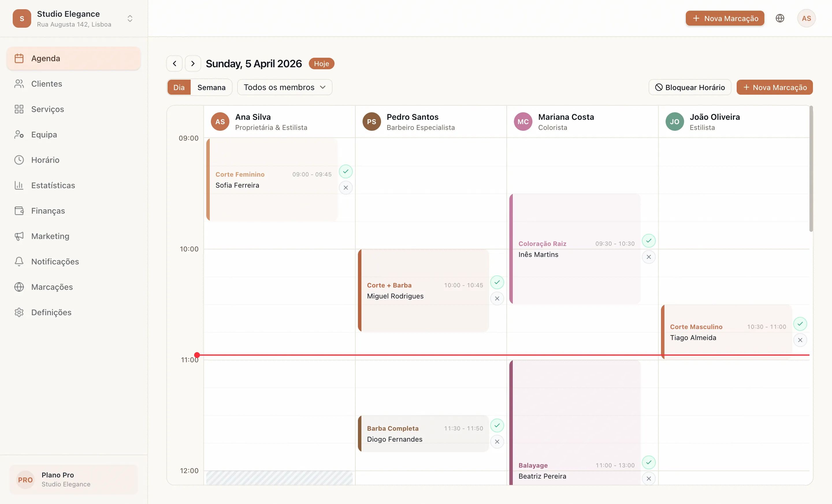Open Horário in the sidebar
The image size is (832, 504).
74,160
